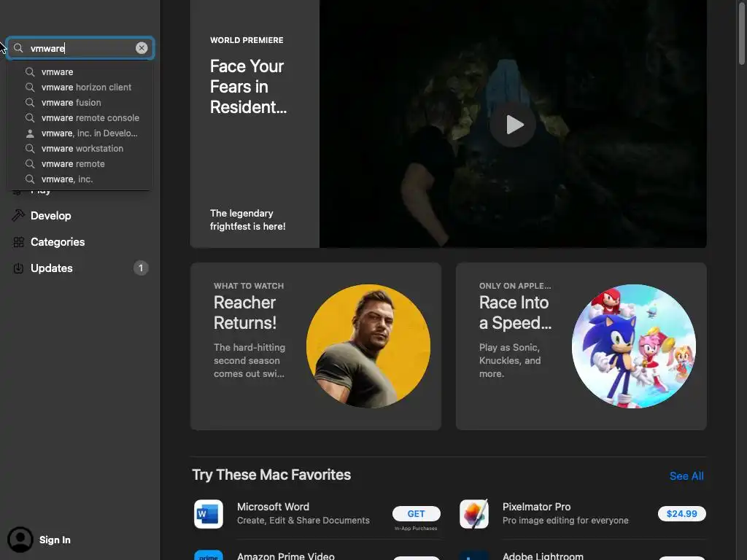The height and width of the screenshot is (560, 747).
Task: Click the Sign In account avatar icon
Action: (x=20, y=540)
